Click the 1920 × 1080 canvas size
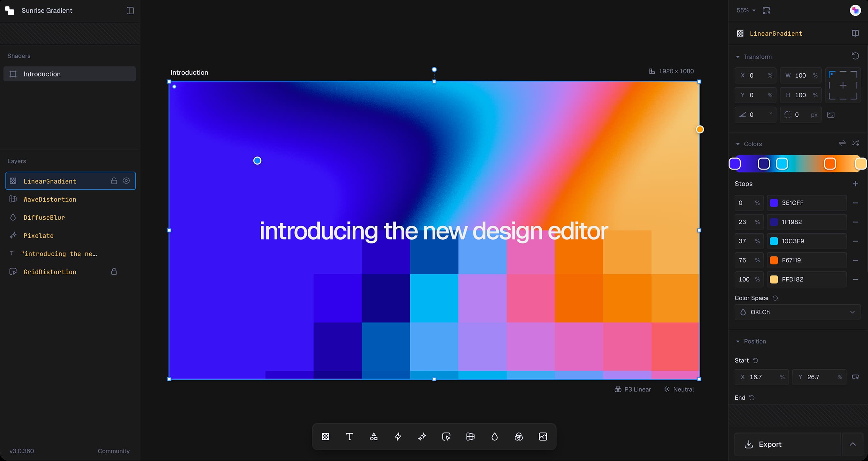868x461 pixels. pyautogui.click(x=671, y=71)
